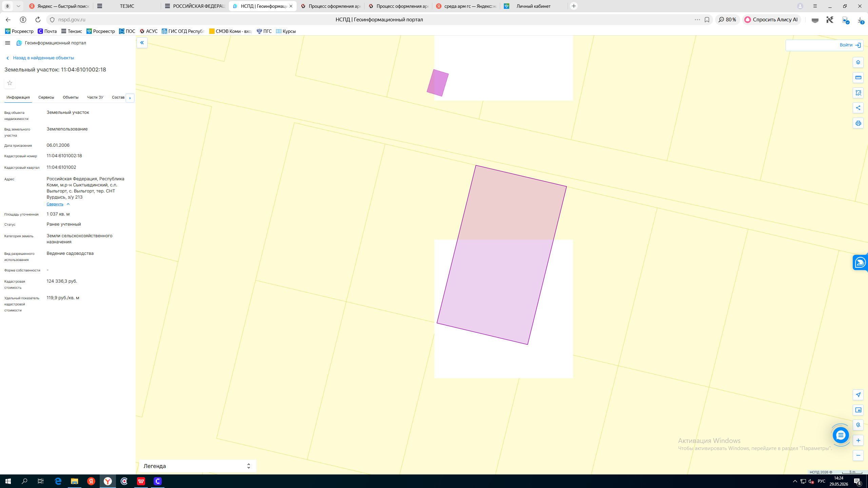Zoom out on the map

[858, 455]
